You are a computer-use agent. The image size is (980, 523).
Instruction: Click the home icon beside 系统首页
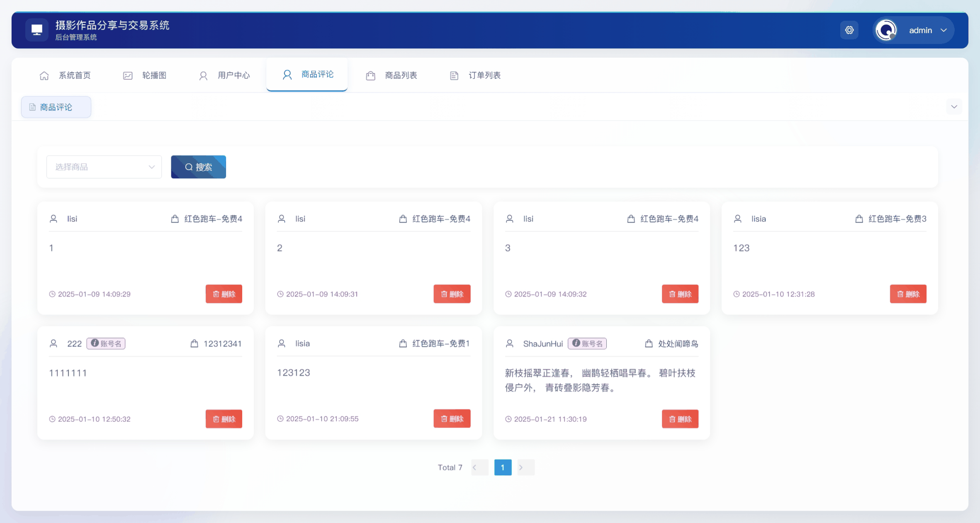click(44, 75)
